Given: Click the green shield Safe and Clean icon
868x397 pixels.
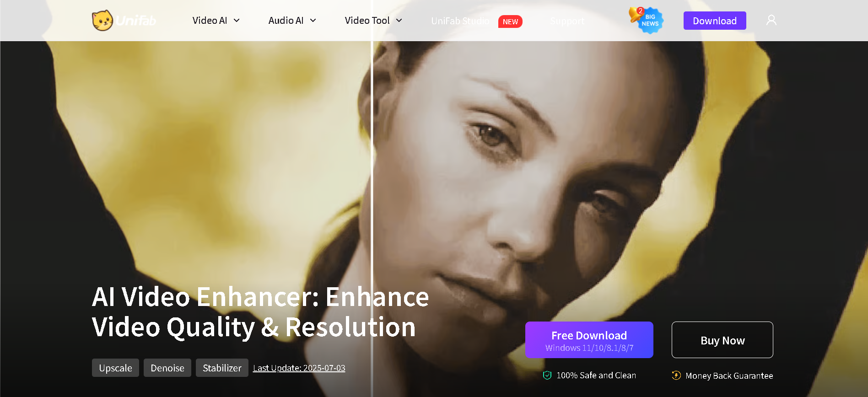Looking at the screenshot, I should pyautogui.click(x=547, y=376).
